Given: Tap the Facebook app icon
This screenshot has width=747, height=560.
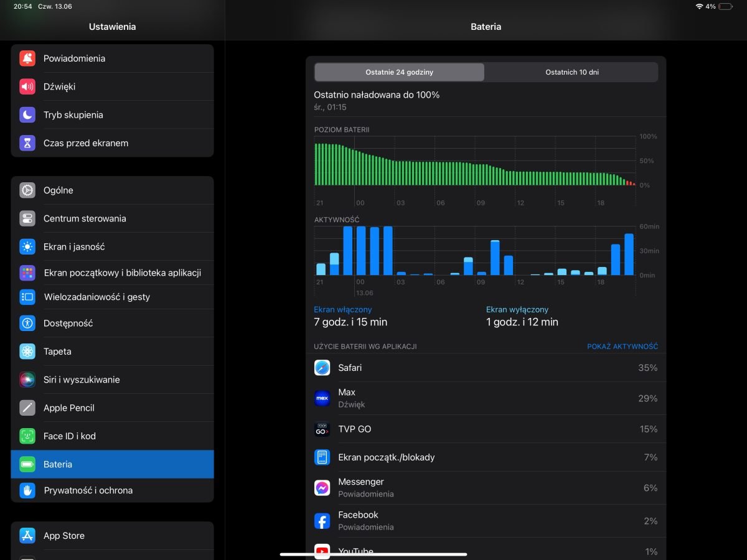Looking at the screenshot, I should (x=322, y=521).
